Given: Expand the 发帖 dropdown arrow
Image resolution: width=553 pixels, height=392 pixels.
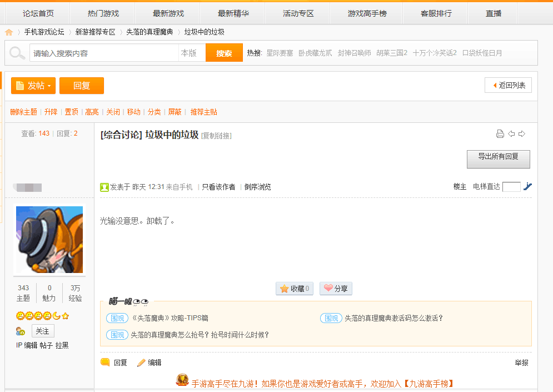Looking at the screenshot, I should click(x=49, y=86).
